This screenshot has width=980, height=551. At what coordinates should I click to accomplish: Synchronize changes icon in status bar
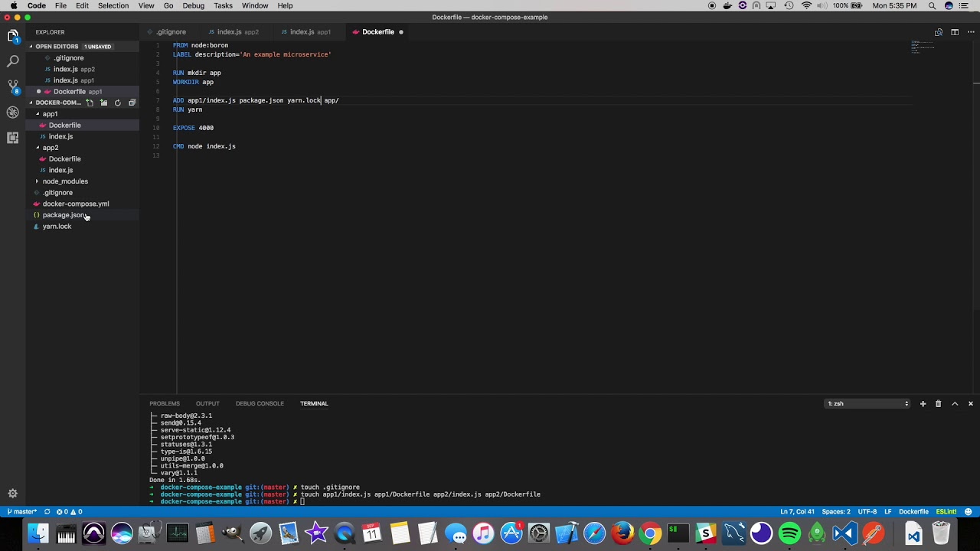pyautogui.click(x=47, y=511)
